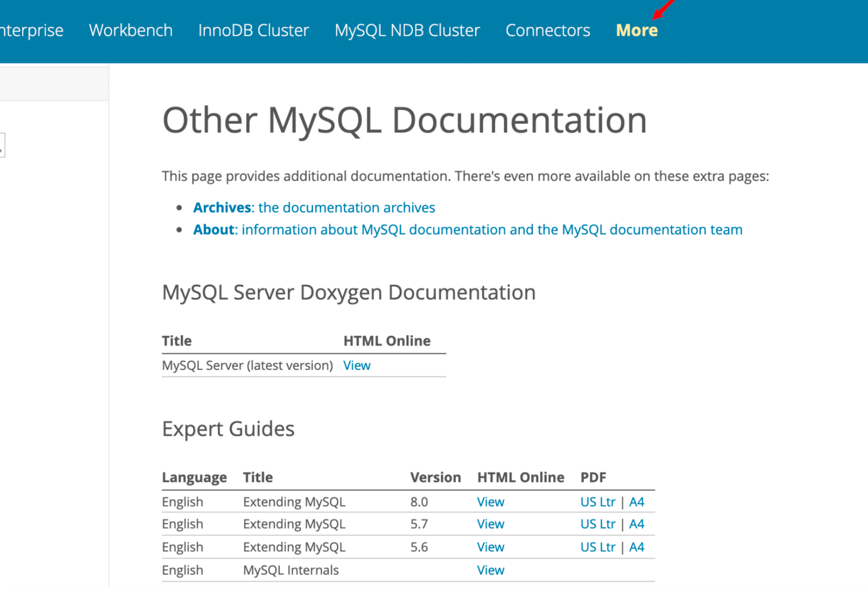
Task: Open the Enterprise navigation tab
Action: 32,30
